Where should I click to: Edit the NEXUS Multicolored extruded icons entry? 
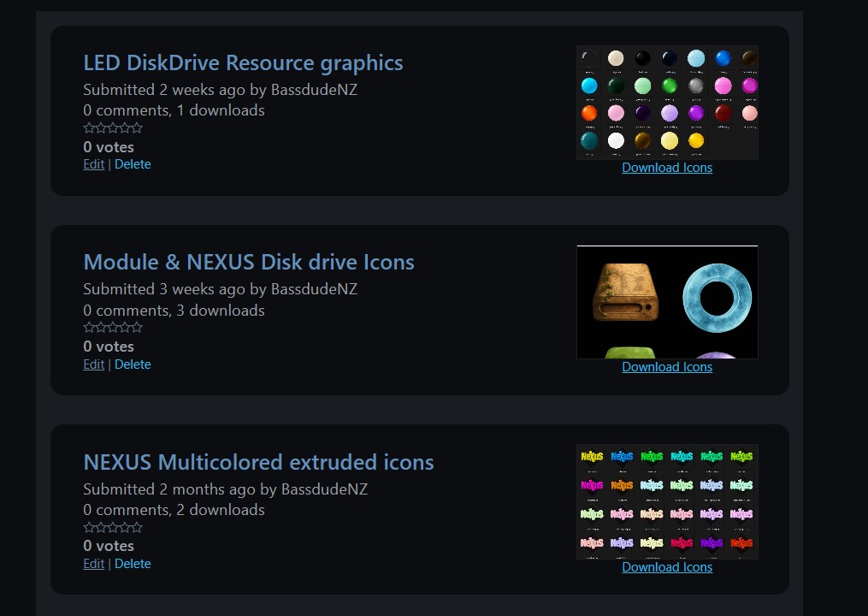93,564
